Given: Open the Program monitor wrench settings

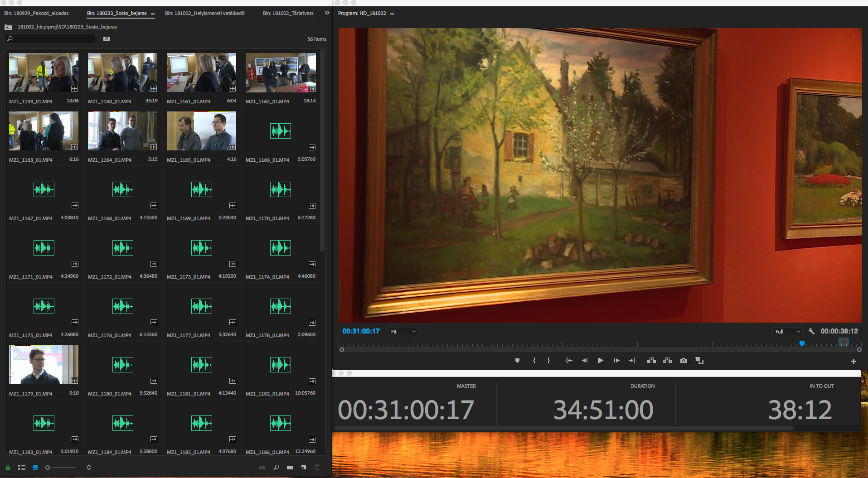Looking at the screenshot, I should tap(811, 331).
